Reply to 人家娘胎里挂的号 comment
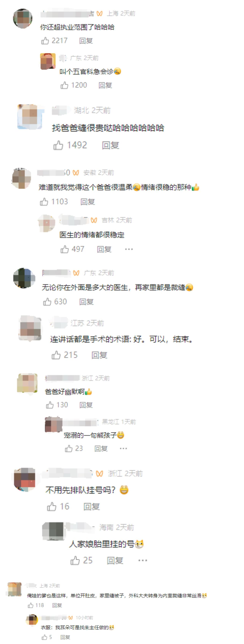 (115, 561)
